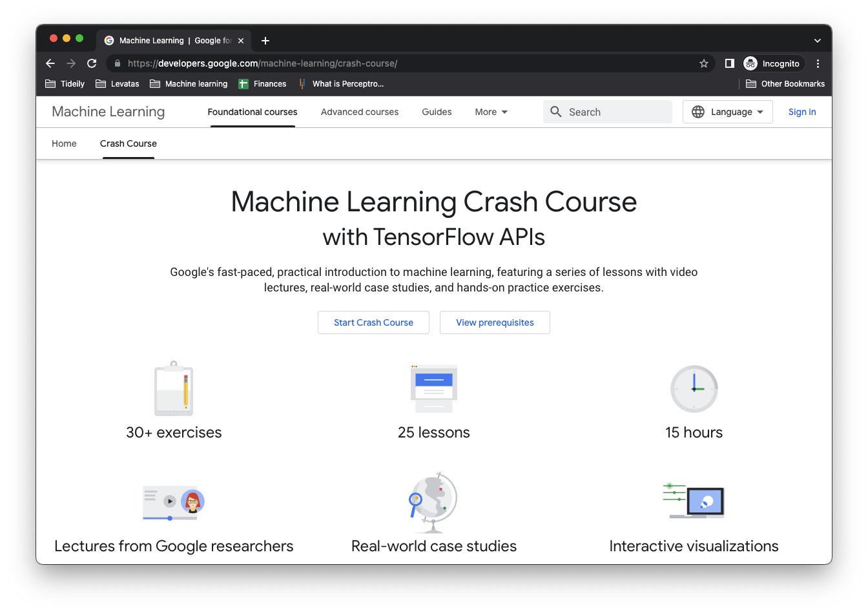Click the magnifier search icon
The width and height of the screenshot is (868, 612).
coord(556,112)
